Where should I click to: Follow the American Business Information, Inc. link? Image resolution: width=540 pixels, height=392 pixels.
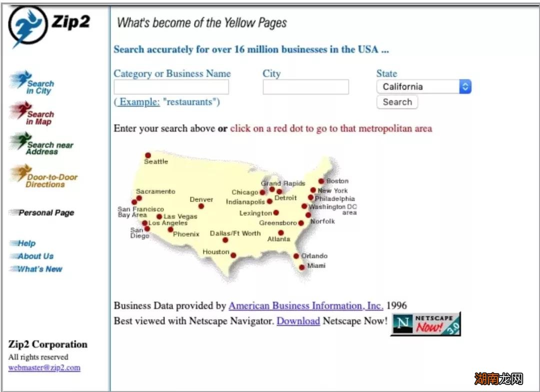click(305, 306)
